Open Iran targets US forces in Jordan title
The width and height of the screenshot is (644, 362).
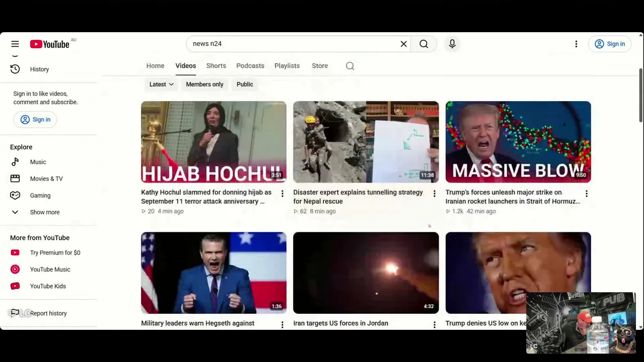(341, 323)
